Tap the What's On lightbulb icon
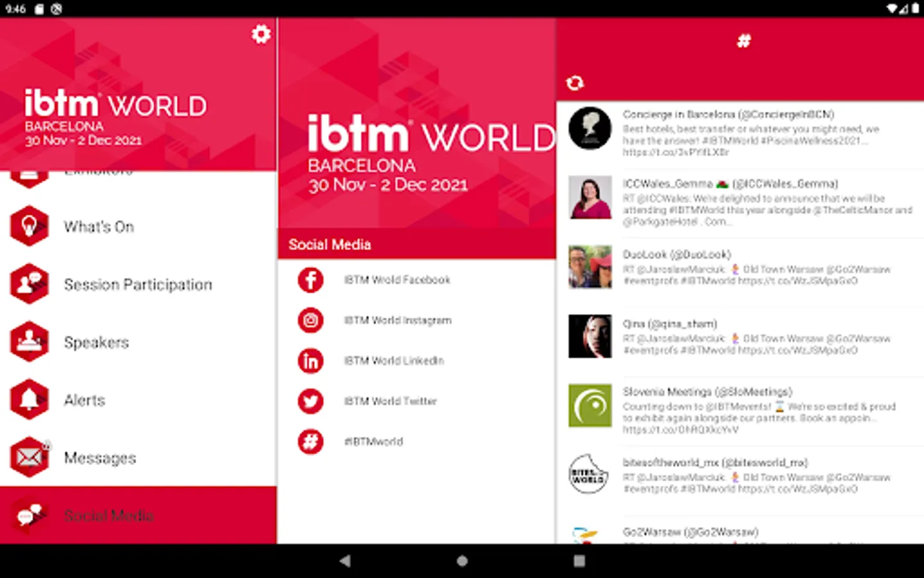Image resolution: width=924 pixels, height=578 pixels. tap(29, 226)
